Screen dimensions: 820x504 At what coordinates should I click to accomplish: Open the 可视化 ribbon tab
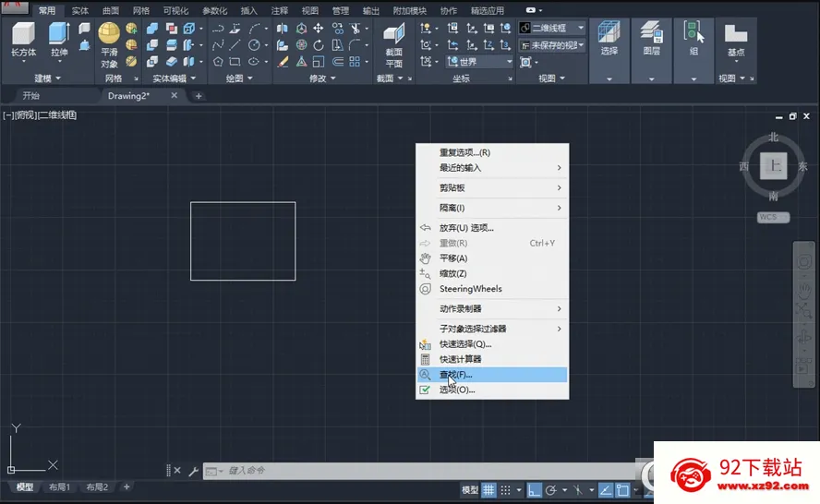[x=175, y=10]
